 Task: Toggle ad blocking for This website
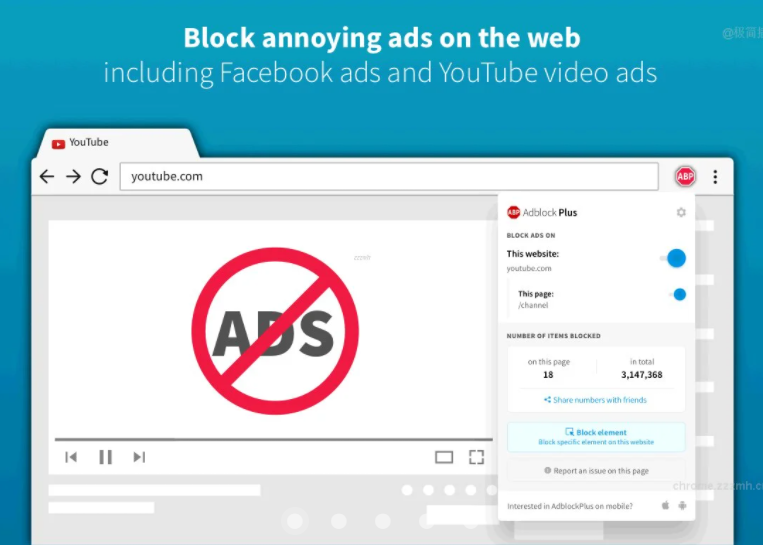point(673,258)
